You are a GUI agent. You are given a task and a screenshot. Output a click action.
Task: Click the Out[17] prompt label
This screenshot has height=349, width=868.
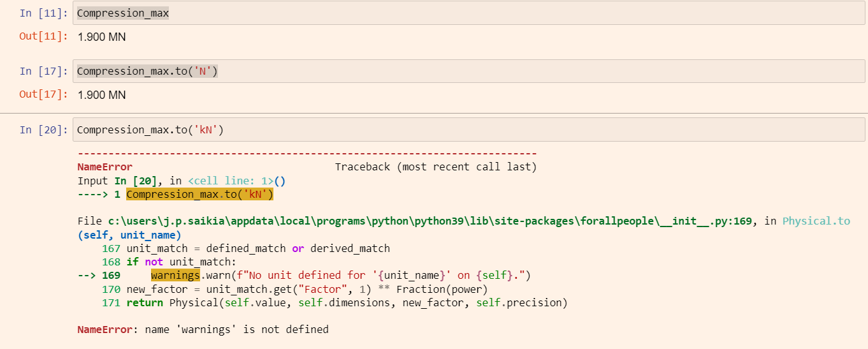click(44, 95)
